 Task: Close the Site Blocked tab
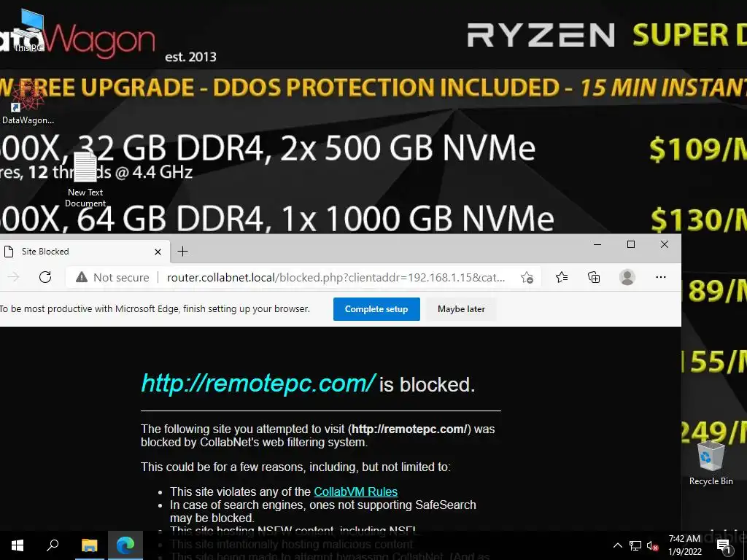(x=158, y=252)
